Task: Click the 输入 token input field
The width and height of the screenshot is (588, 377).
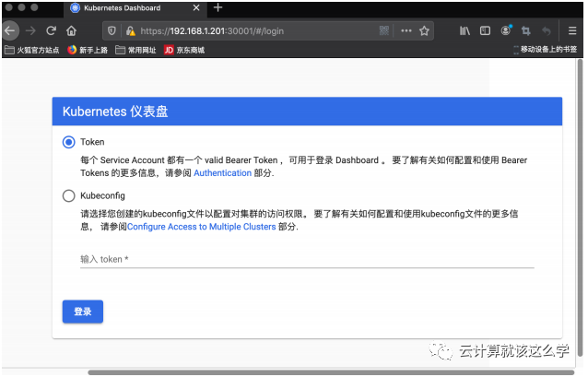Action: click(307, 260)
